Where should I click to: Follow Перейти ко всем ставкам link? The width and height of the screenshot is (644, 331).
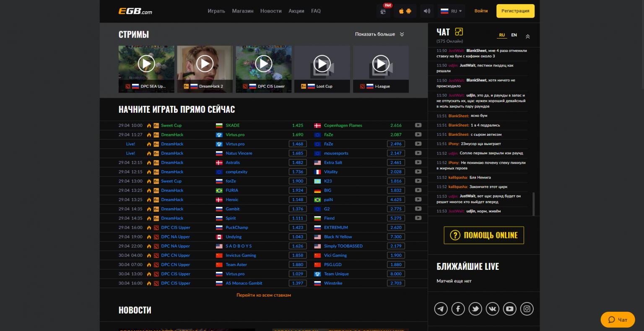[264, 295]
